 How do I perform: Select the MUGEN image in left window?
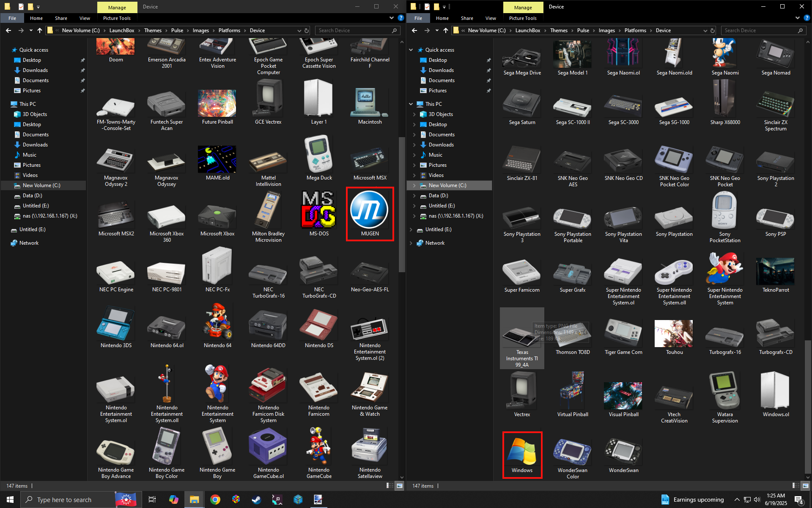370,214
